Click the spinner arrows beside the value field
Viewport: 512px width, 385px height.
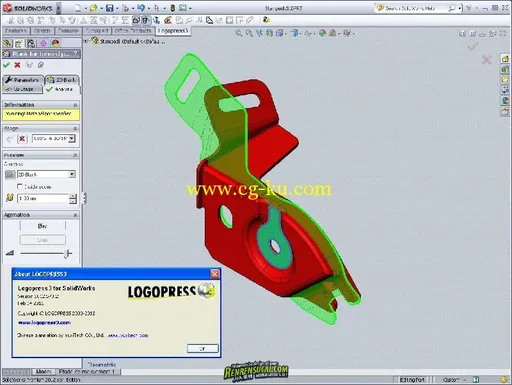[x=73, y=199]
